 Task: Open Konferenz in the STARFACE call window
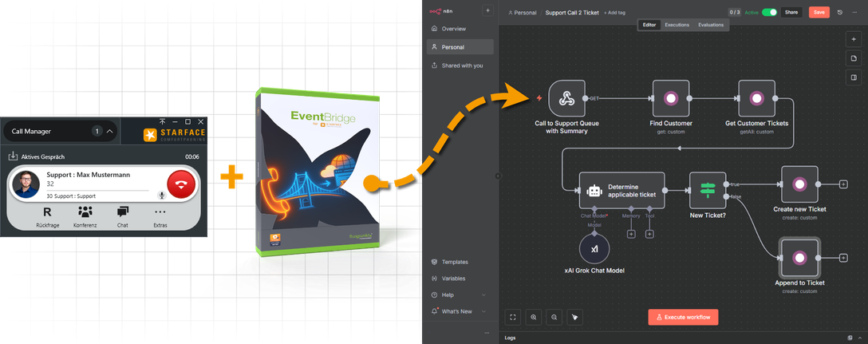pyautogui.click(x=85, y=216)
